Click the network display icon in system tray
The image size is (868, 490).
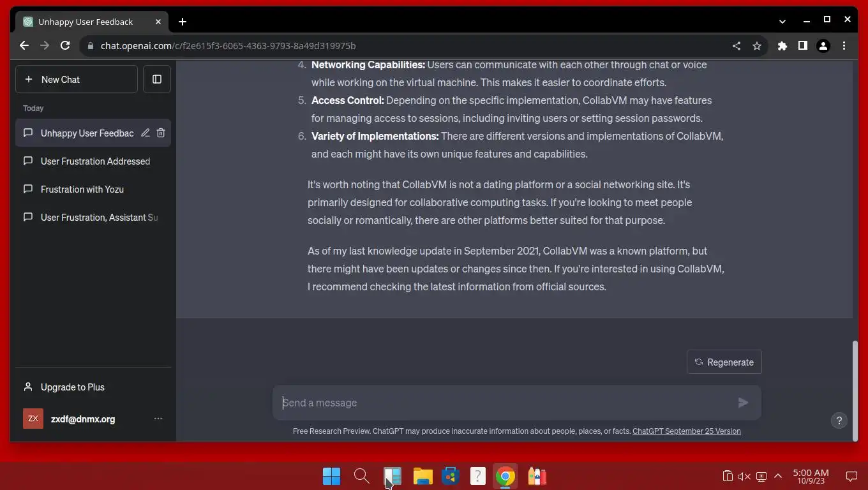coord(761,476)
